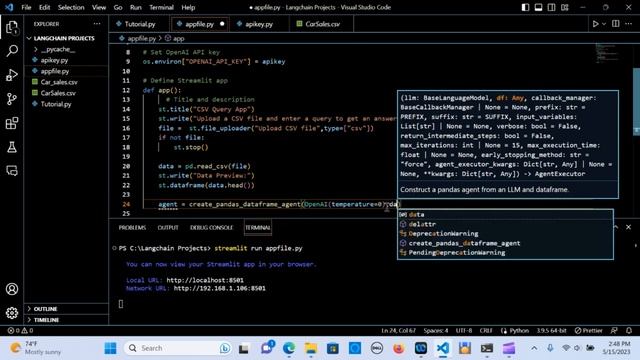Expand the OUTLINE section
Viewport: 640px width, 360px height.
click(45, 309)
